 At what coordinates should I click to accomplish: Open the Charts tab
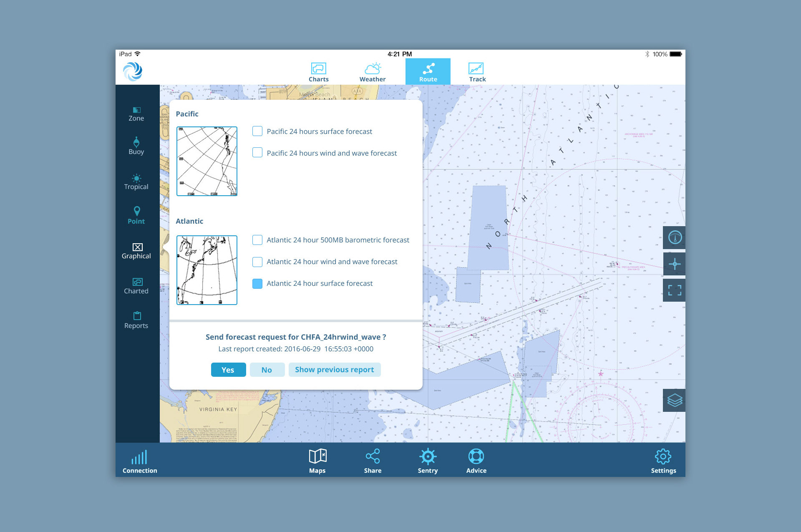[x=318, y=72]
